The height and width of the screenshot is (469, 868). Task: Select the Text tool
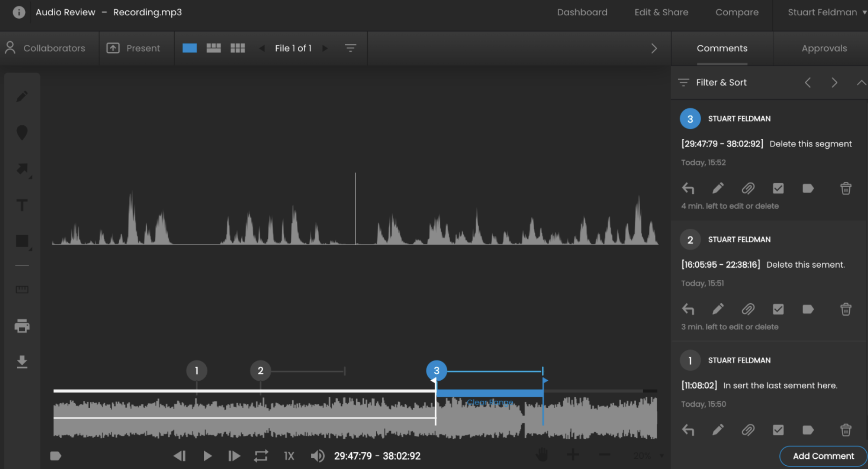pyautogui.click(x=22, y=205)
